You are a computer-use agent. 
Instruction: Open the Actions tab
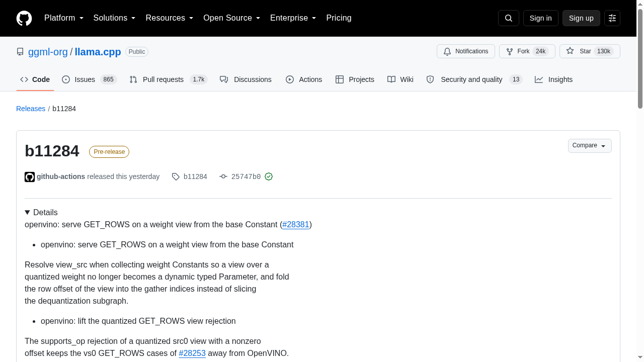(x=304, y=79)
